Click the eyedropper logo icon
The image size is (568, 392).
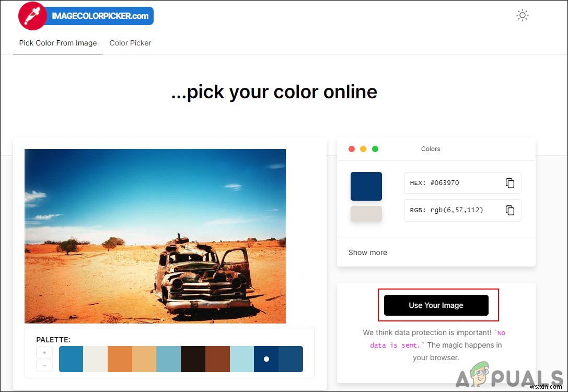(31, 15)
